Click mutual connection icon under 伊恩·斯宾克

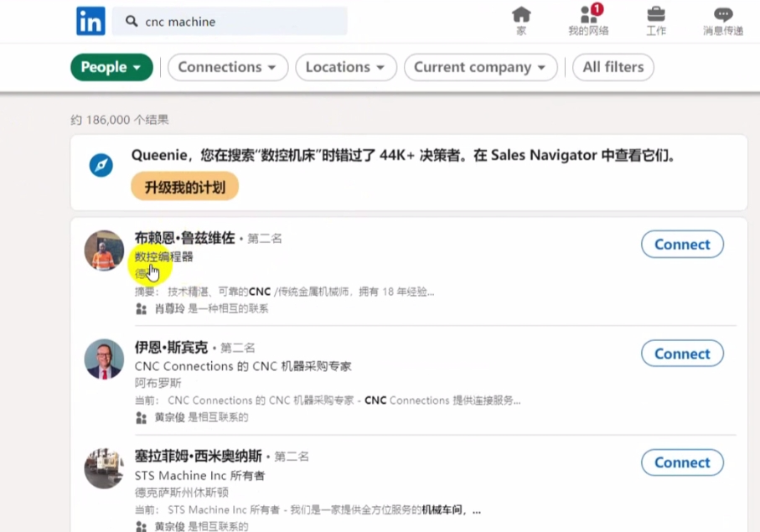tap(141, 418)
